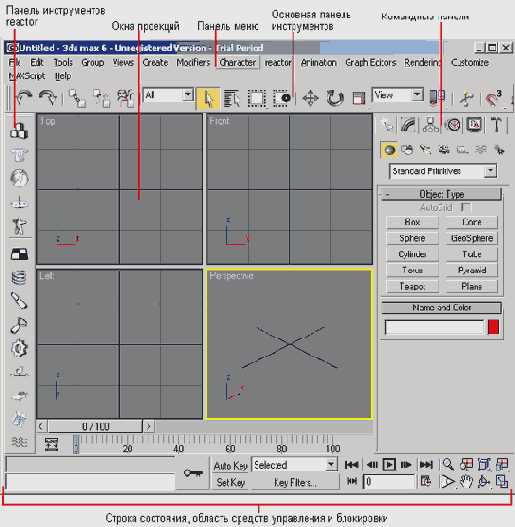Toggle the 3D Snaps magnet icon
This screenshot has height=527, width=515.
494,98
